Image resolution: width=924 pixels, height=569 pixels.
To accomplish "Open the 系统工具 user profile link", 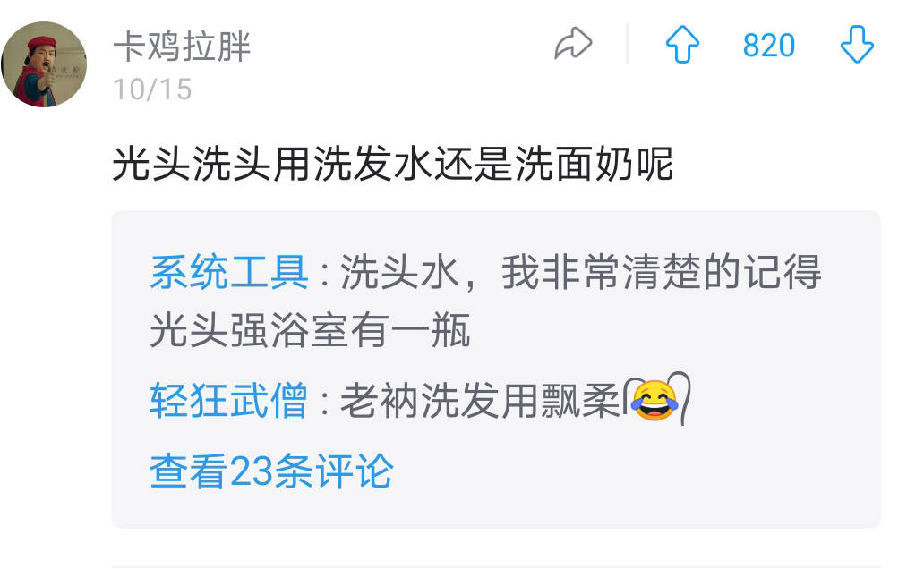I will click(x=228, y=272).
